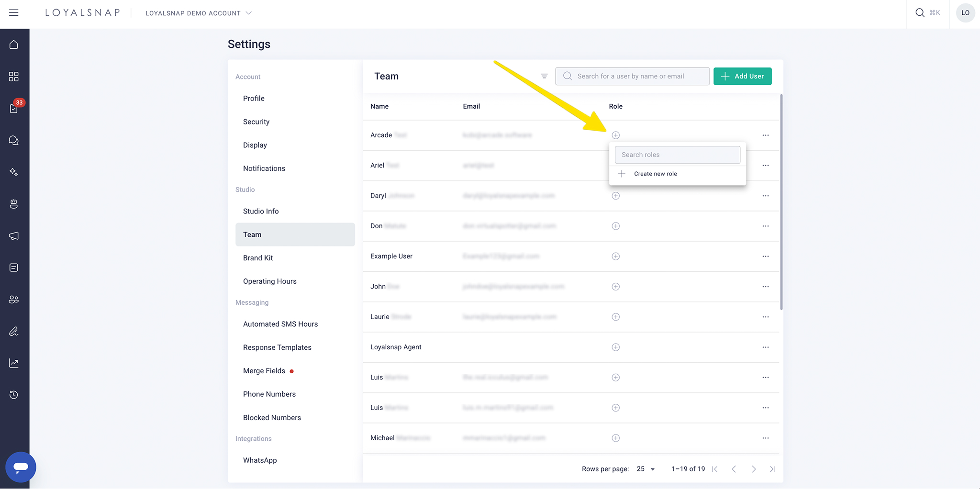
Task: Open more options for Ariel row
Action: pyautogui.click(x=766, y=166)
